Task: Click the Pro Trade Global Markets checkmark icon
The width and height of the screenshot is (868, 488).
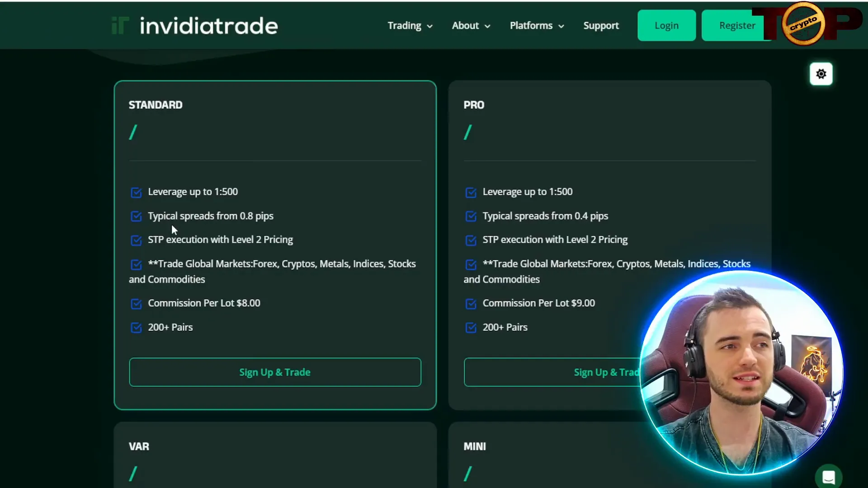Action: [x=471, y=264]
